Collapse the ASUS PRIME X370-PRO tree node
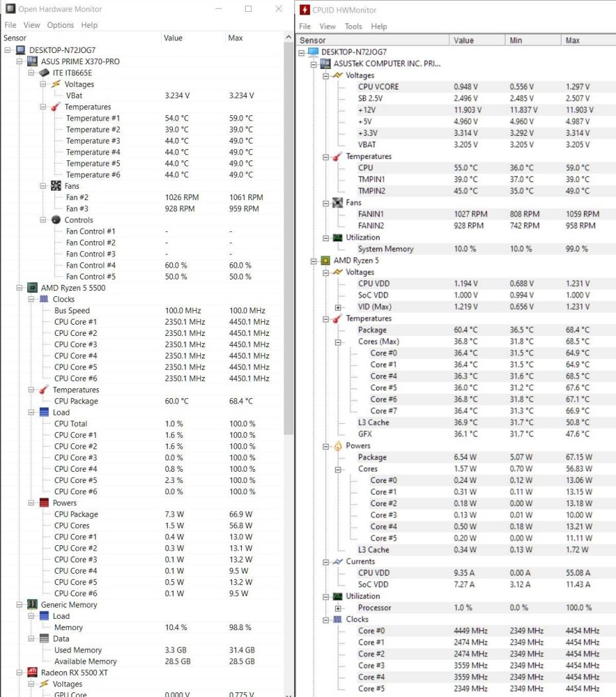Screen dimensions: 616x697 [x=20, y=62]
